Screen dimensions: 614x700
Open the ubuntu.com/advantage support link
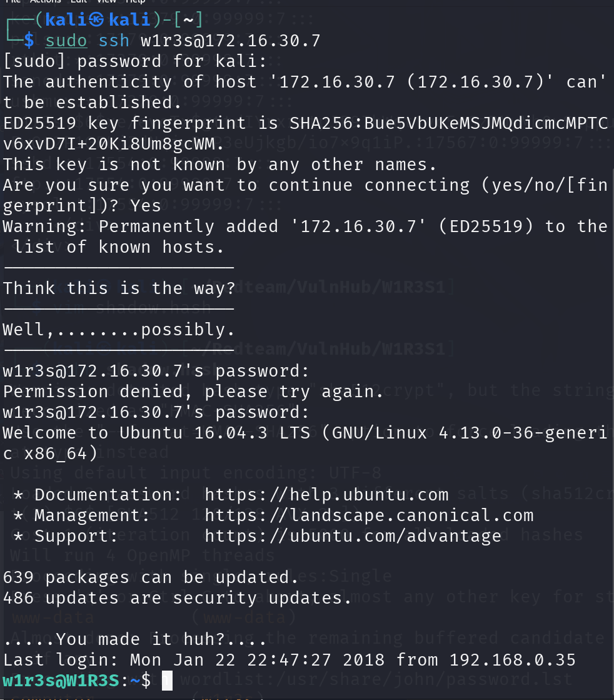coord(353,535)
